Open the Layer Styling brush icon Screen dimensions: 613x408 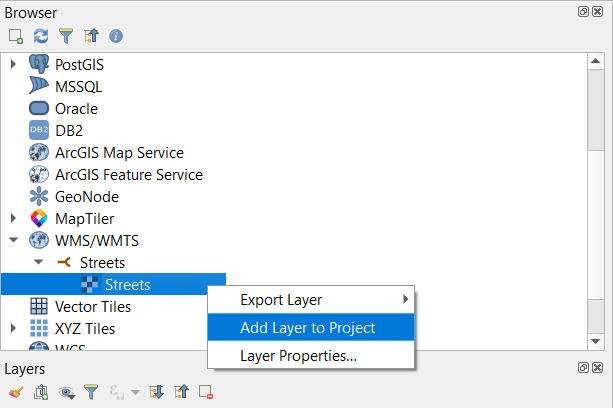pyautogui.click(x=15, y=391)
